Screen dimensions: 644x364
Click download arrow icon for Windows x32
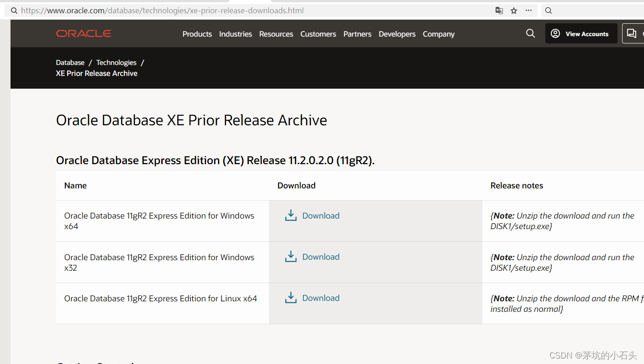tap(291, 257)
